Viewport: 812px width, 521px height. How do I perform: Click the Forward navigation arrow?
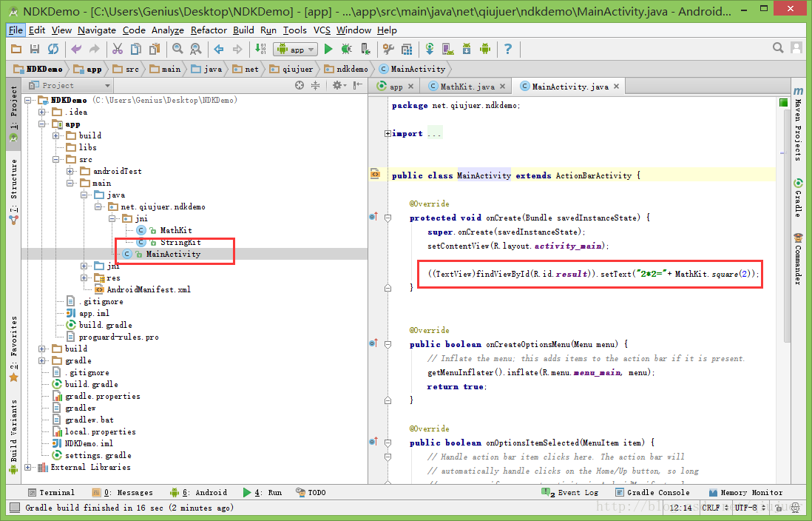click(237, 50)
